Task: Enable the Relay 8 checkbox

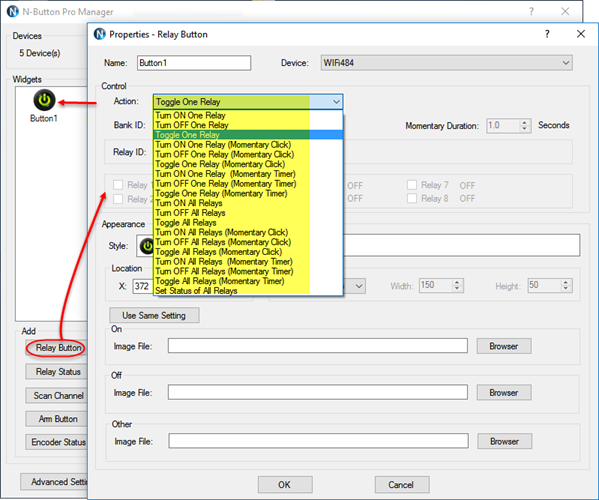Action: click(x=412, y=199)
